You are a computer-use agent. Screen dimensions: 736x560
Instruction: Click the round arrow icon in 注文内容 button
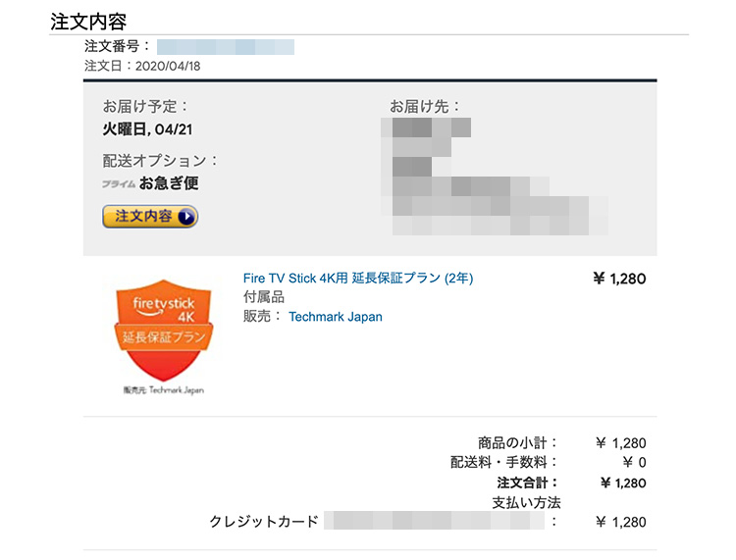tap(186, 217)
